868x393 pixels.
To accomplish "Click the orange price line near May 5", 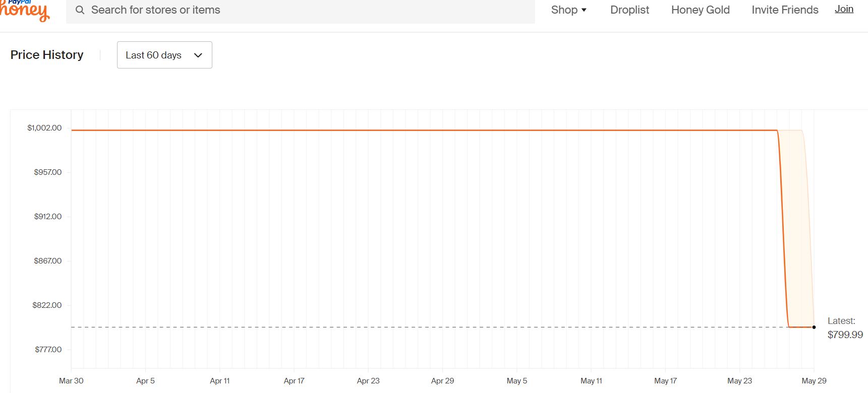I will (517, 130).
